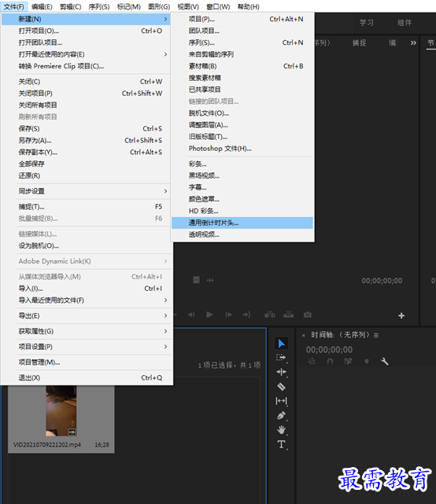Open the 序列(S) menu
436x504 pixels.
pos(99,7)
